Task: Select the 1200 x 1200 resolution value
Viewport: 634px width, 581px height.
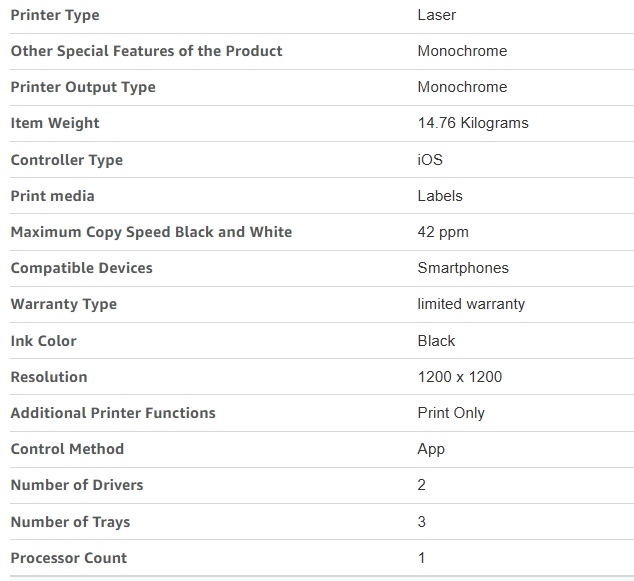Action: tap(460, 377)
